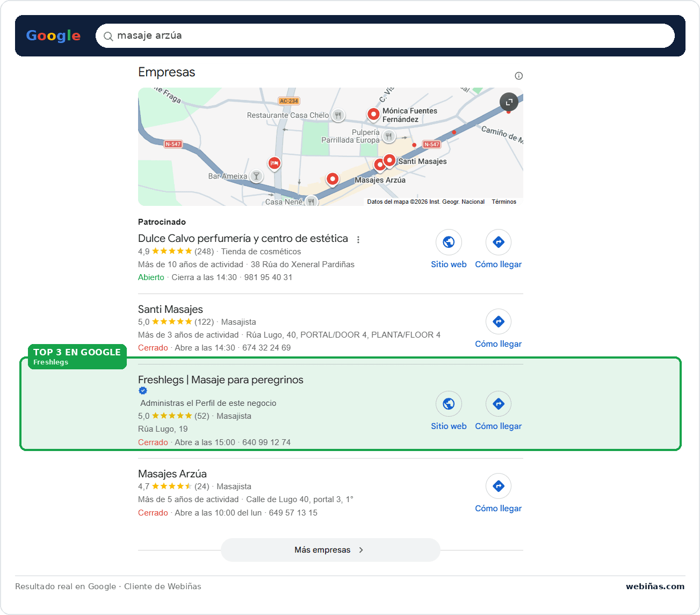Open the Términos link on the map

[504, 202]
